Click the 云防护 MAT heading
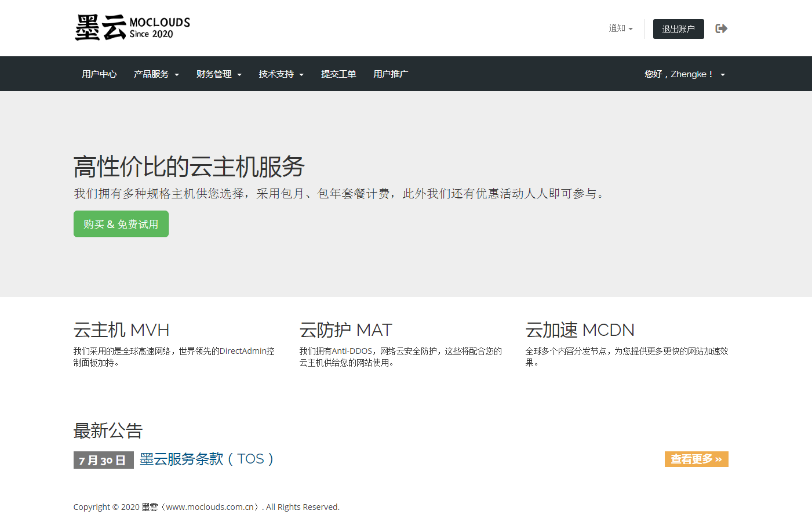 (x=345, y=330)
